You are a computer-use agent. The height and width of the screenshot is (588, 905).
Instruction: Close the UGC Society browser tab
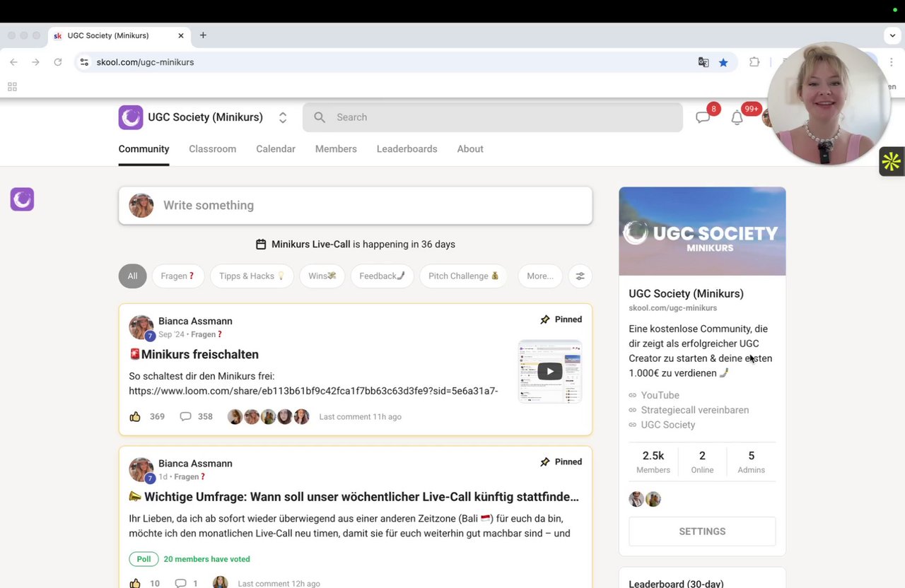[181, 35]
